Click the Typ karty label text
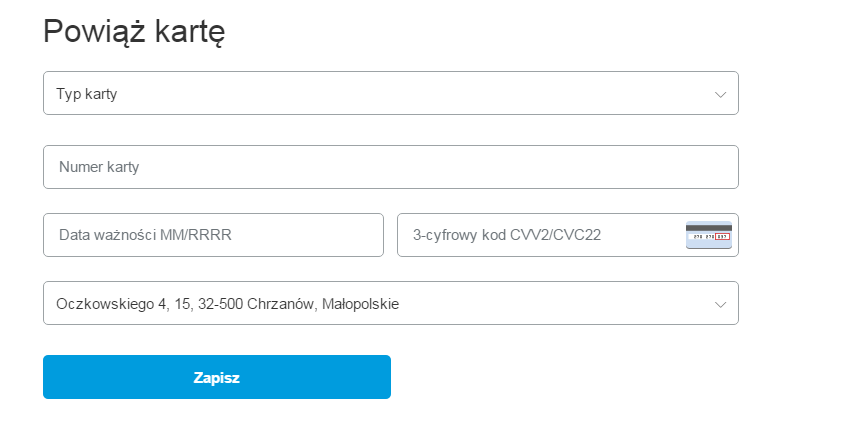Viewport: 858px width, 430px height. point(86,94)
